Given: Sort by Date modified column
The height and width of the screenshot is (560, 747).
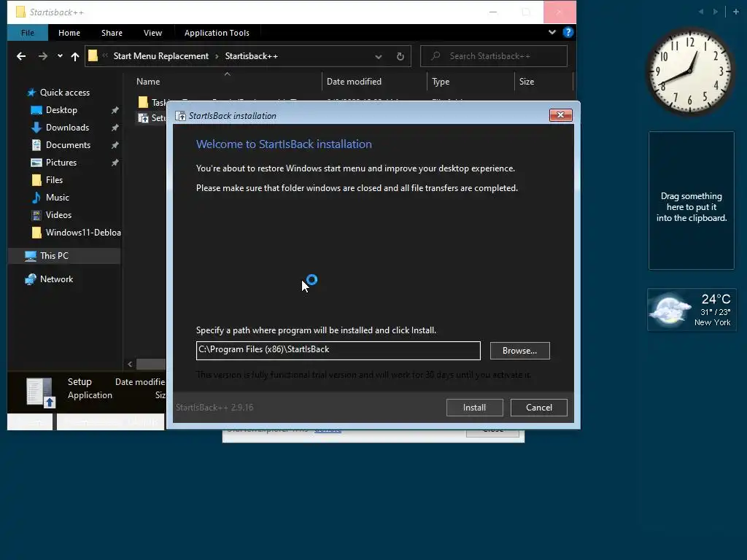Looking at the screenshot, I should (x=354, y=82).
